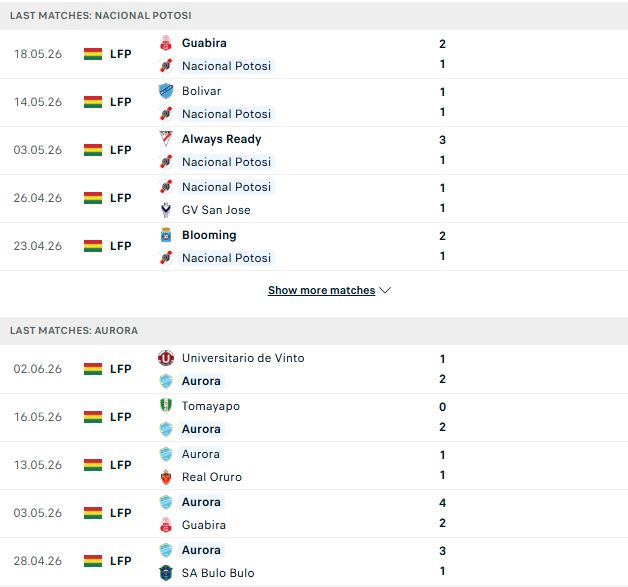Image resolution: width=628 pixels, height=587 pixels.
Task: Click the SA Bulo Bulo crest icon
Action: pyautogui.click(x=166, y=573)
